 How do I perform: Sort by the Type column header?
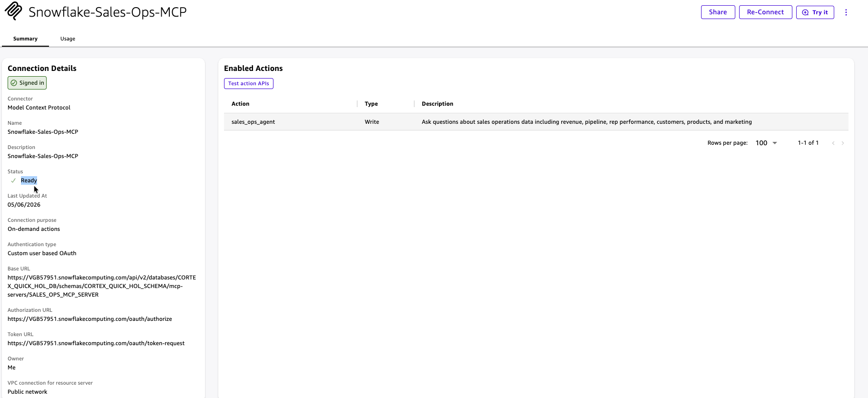tap(371, 104)
